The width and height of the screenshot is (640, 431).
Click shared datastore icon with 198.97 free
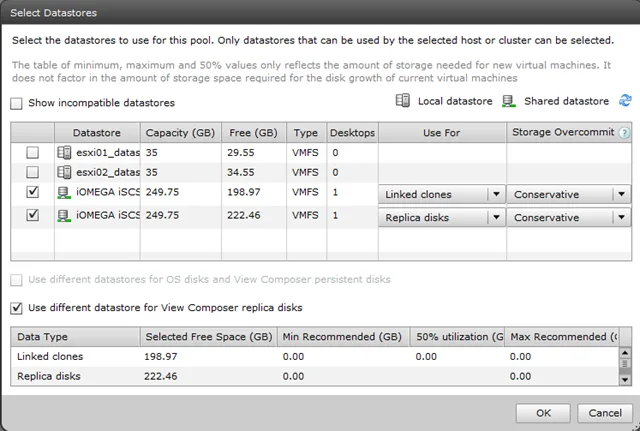(x=64, y=192)
